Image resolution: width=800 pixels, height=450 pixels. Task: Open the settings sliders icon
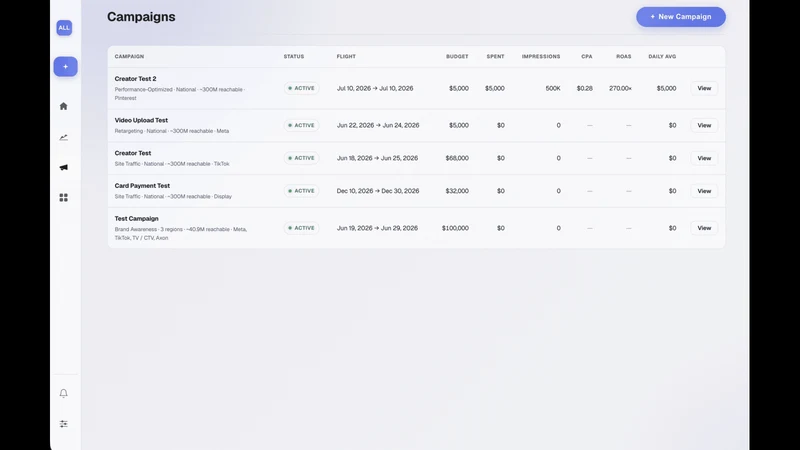[63, 424]
